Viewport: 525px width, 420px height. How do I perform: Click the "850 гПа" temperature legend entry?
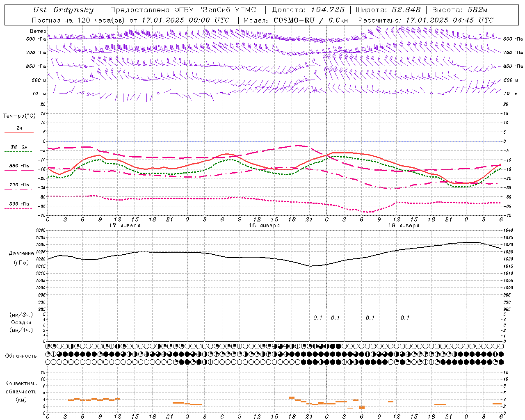point(19,166)
